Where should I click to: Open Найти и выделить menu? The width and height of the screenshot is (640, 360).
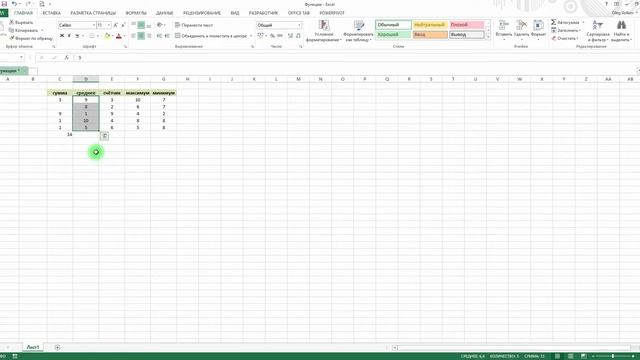click(x=621, y=31)
